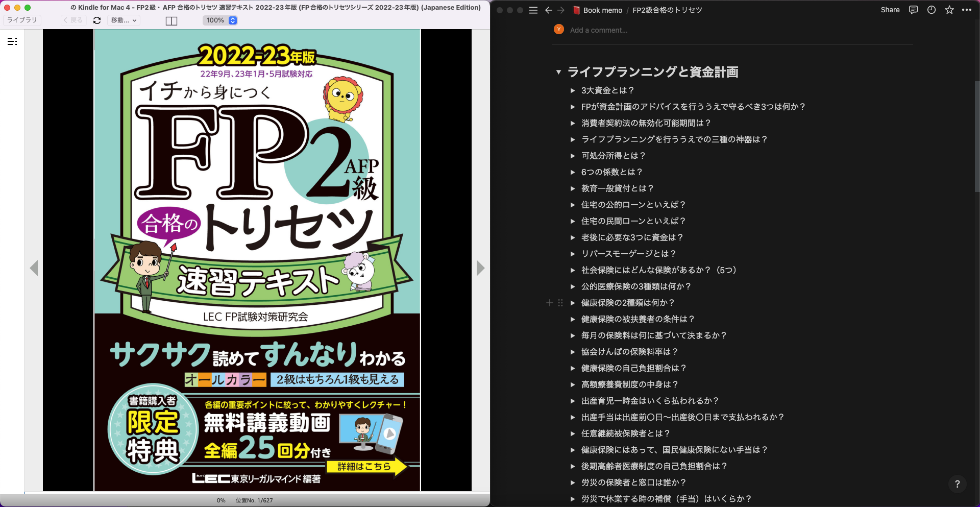Click the help question mark button

click(958, 484)
